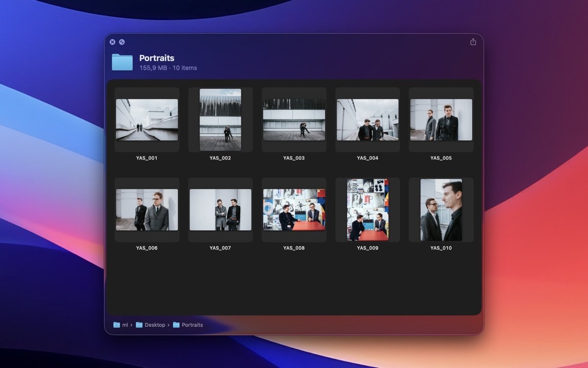Click the chevron between ml and Desktop
Viewport: 588px width, 368px height.
(131, 325)
